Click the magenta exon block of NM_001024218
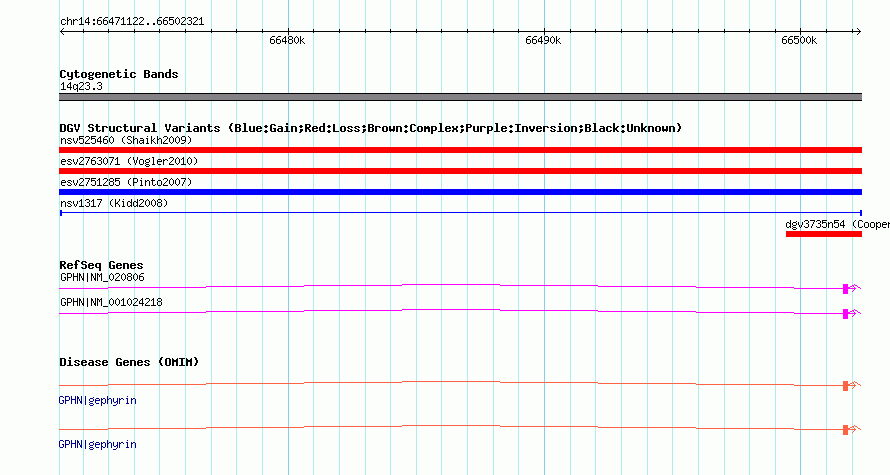890x475 pixels. coord(845,314)
